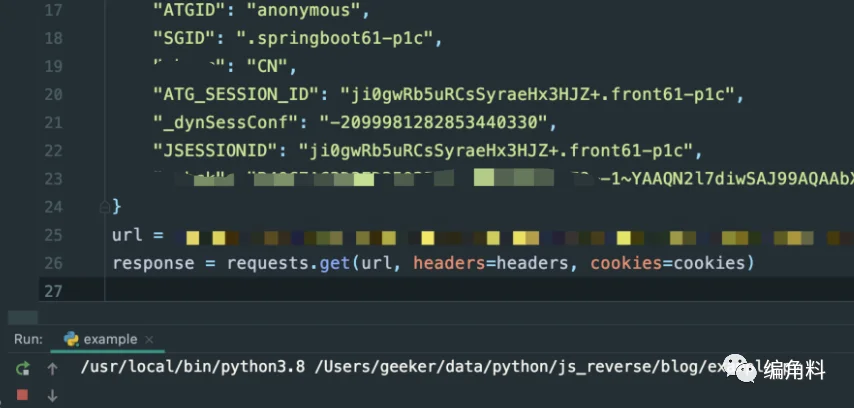
Task: Click the "-2099981282853440330" value
Action: 434,123
